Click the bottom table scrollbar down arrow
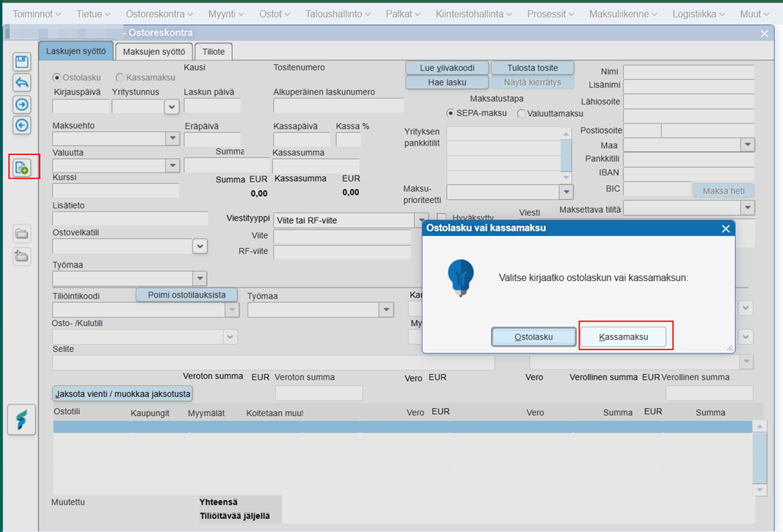Screen dimensions: 783x532 click(759, 489)
